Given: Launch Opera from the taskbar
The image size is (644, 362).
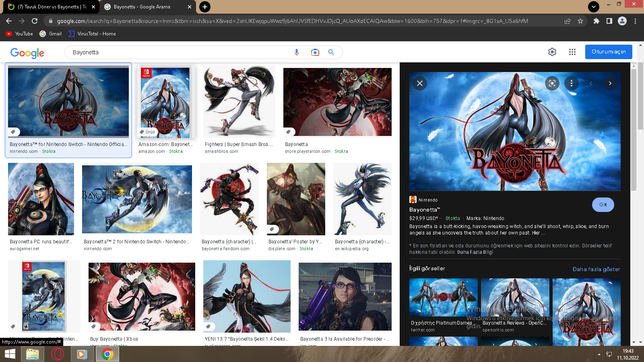Looking at the screenshot, I should pyautogui.click(x=58, y=354).
